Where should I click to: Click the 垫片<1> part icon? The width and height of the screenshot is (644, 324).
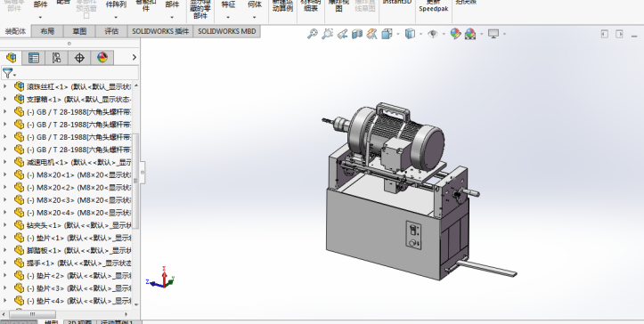[20, 238]
